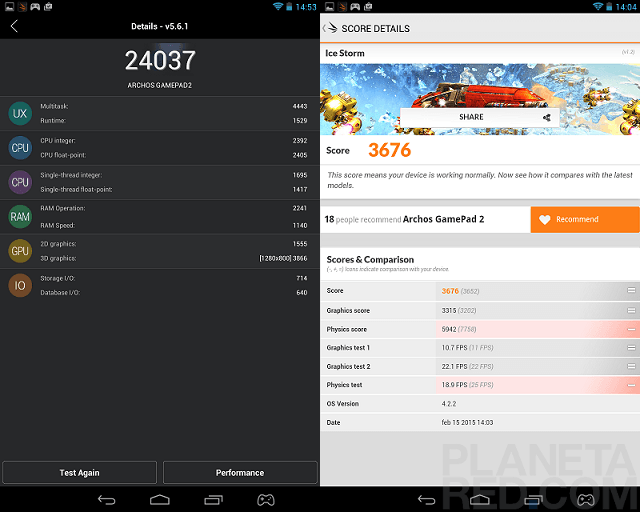Open the Performance button
The height and width of the screenshot is (512, 641).
coord(240,472)
